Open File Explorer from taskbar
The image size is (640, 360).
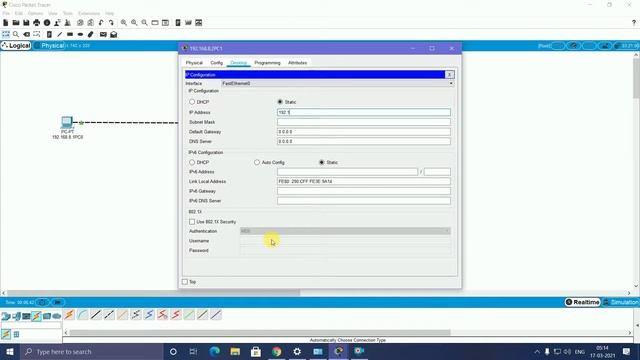pyautogui.click(x=235, y=351)
